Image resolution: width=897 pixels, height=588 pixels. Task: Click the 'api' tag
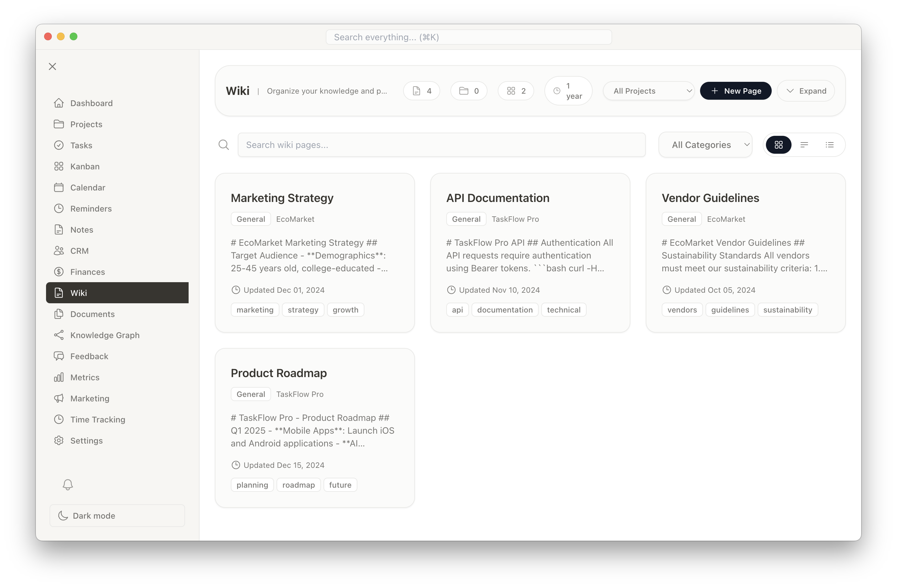pos(457,310)
